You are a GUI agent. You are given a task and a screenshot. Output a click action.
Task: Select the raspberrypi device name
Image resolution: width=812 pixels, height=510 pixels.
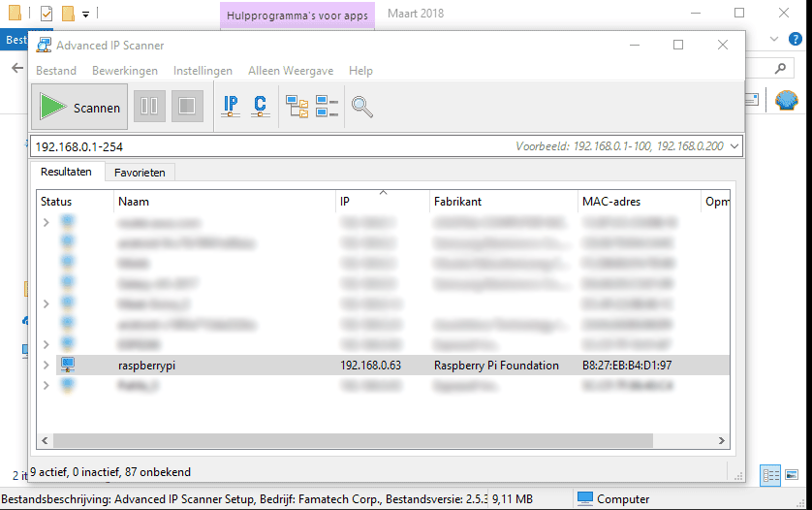[x=146, y=366]
